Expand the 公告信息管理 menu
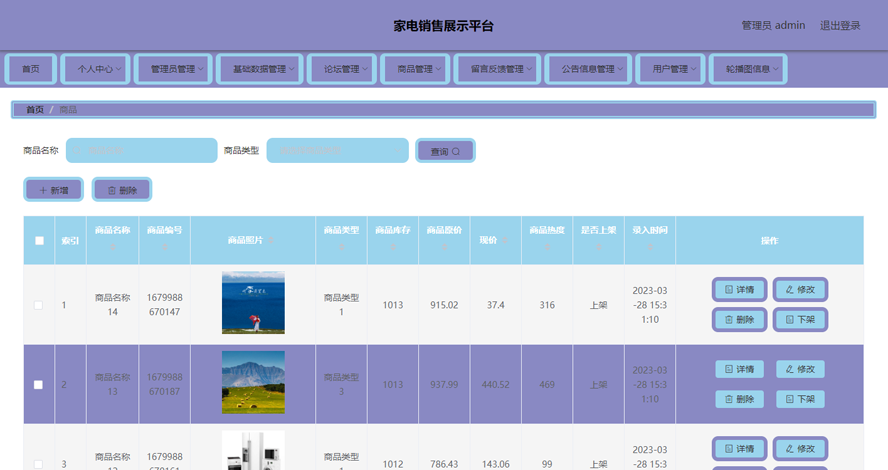The width and height of the screenshot is (888, 470). click(x=588, y=69)
